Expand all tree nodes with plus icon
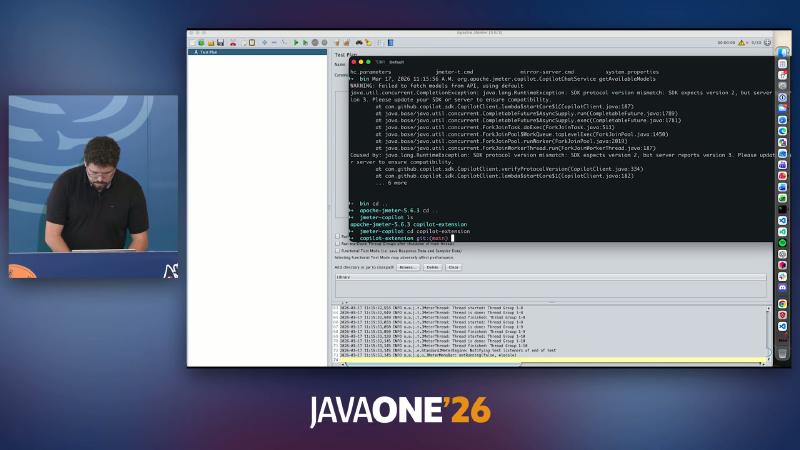The width and height of the screenshot is (800, 450). click(x=264, y=43)
